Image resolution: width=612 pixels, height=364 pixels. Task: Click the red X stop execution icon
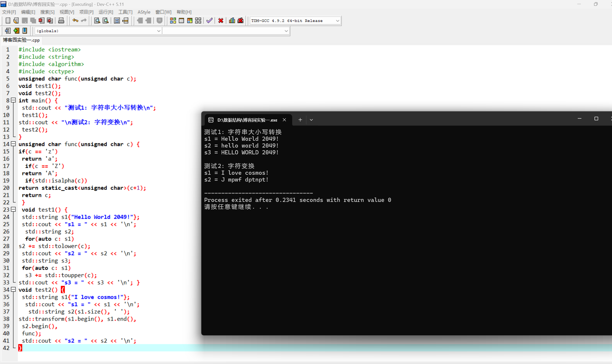click(x=221, y=21)
